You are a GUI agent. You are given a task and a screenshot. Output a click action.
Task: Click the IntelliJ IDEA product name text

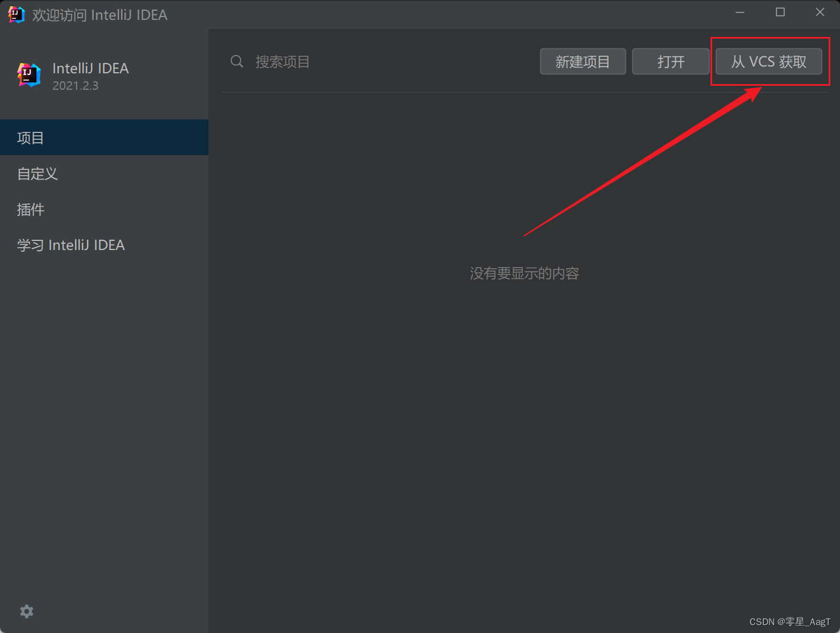click(x=90, y=68)
